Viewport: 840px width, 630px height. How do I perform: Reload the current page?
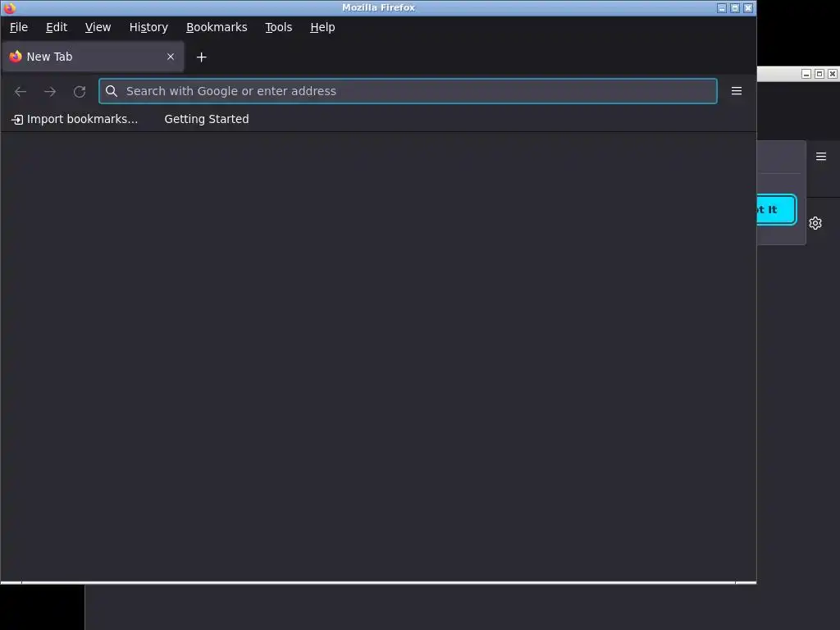(x=80, y=92)
